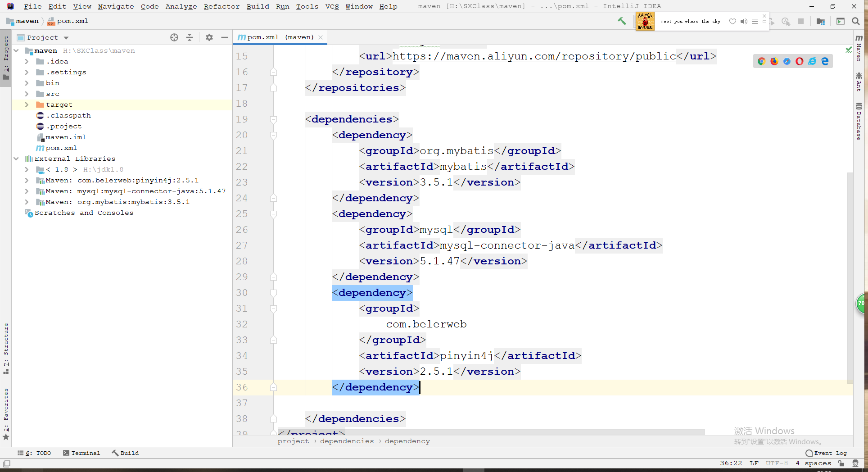Screen dimensions: 868x472
Task: Open pom.xml in Chrome browser
Action: (761, 61)
